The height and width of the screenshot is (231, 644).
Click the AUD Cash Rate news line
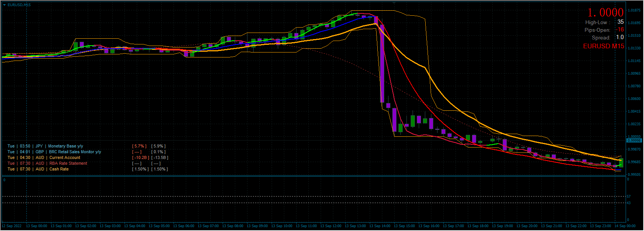click(x=59, y=169)
